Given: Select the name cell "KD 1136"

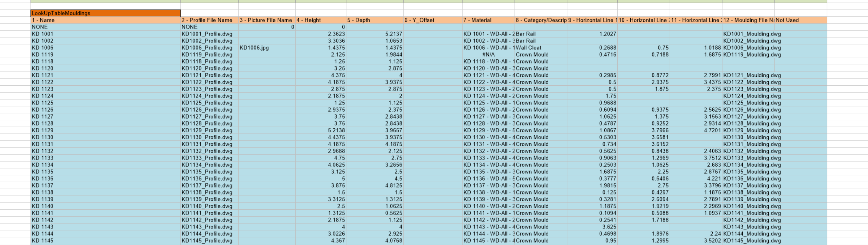Looking at the screenshot, I should coord(106,179).
